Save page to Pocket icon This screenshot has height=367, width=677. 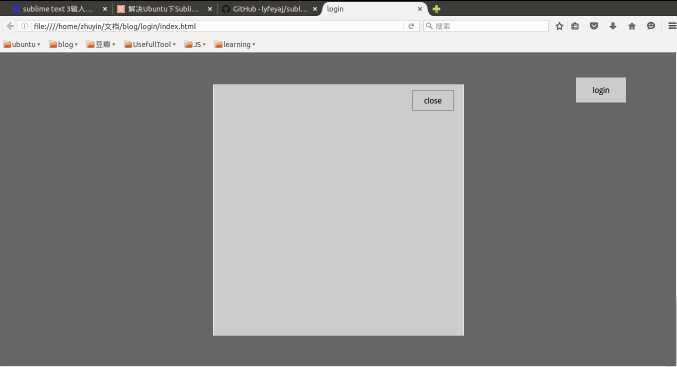(594, 26)
